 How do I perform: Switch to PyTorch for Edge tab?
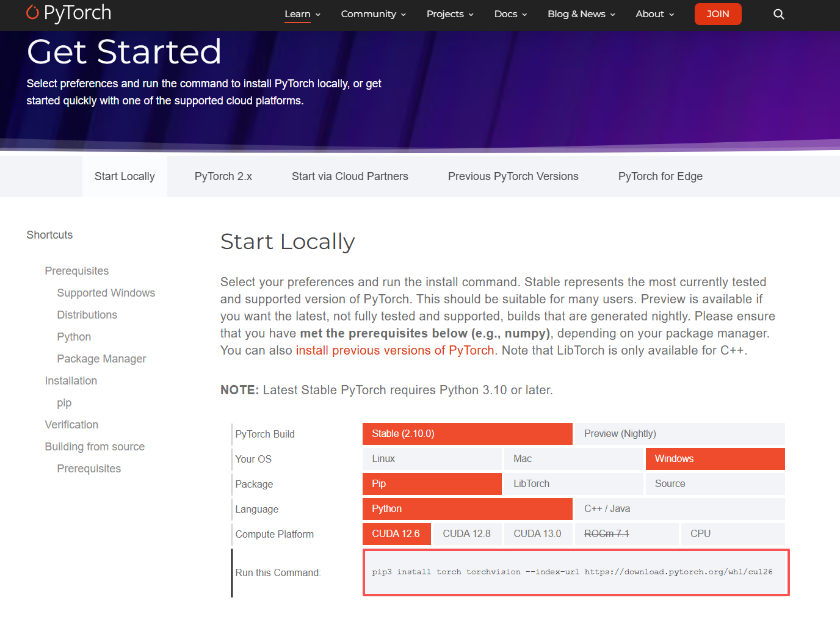click(661, 176)
